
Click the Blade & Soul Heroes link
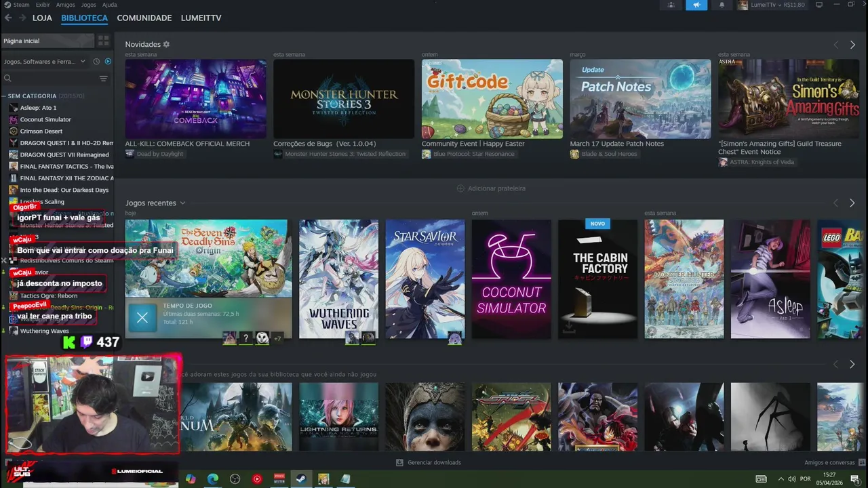[609, 154]
